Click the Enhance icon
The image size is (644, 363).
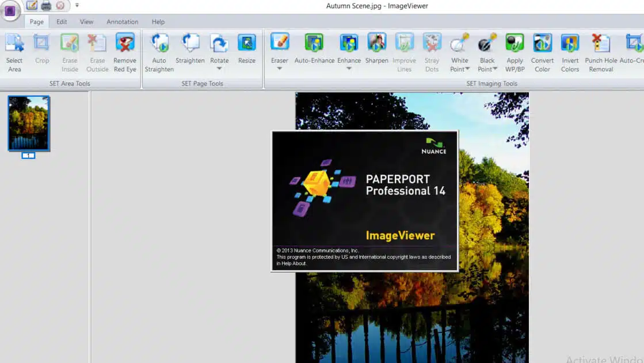(x=349, y=43)
